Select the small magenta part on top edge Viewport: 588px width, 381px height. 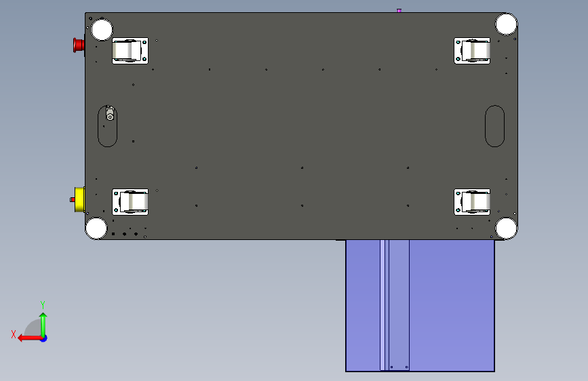[399, 11]
